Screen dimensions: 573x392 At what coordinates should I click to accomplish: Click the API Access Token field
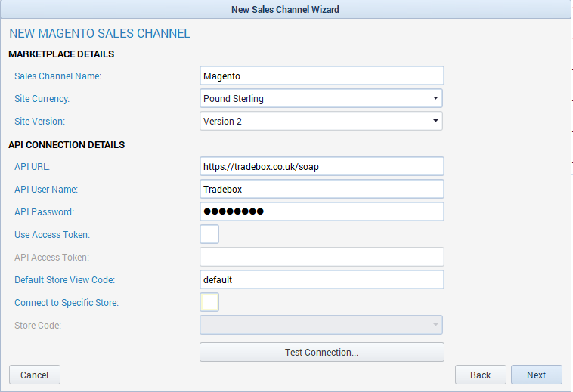pos(321,257)
